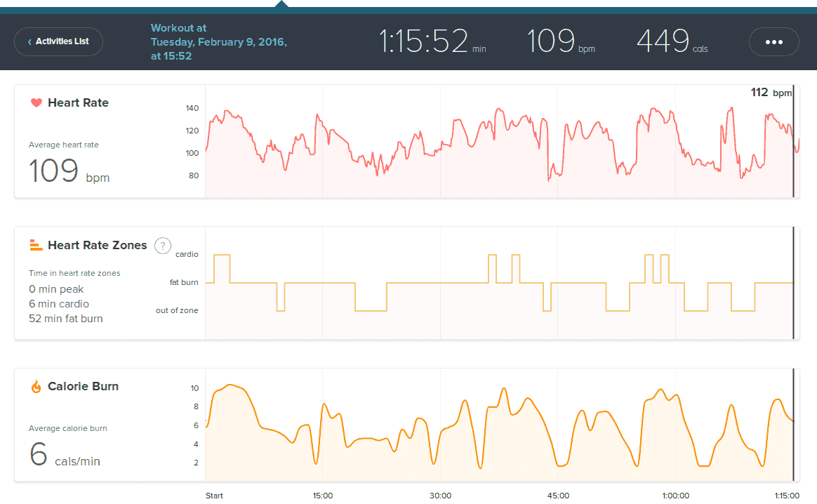Click the Start label on the time axis
This screenshot has width=817, height=504.
click(x=214, y=496)
